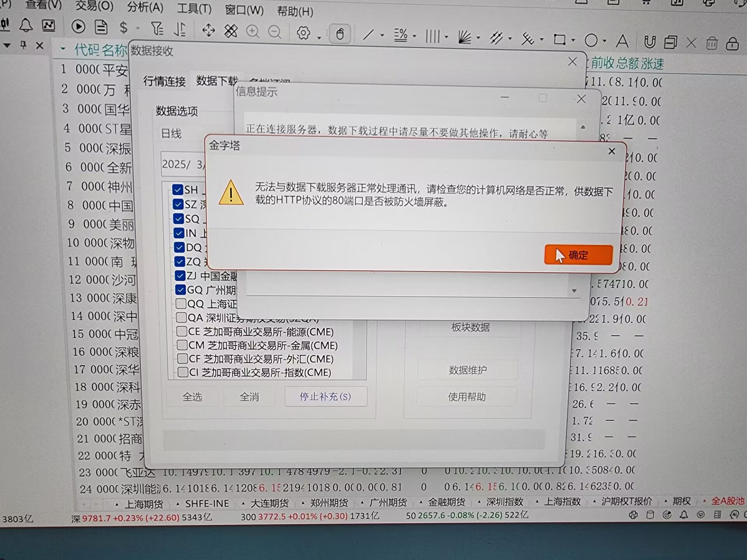747x560 pixels.
Task: Click the scroll-up arrow in 信息提示 message box
Action: [x=583, y=127]
